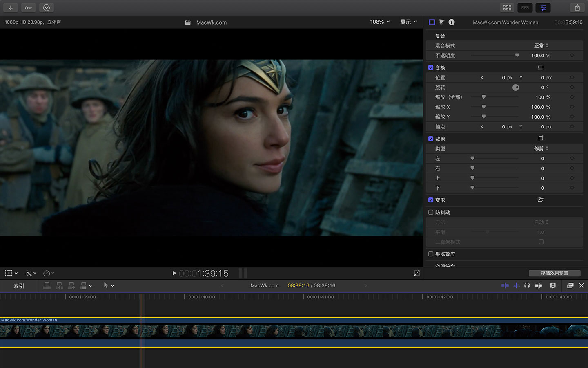Select the Wonder Woman clip in timeline
Image resolution: width=588 pixels, height=368 pixels.
294,332
